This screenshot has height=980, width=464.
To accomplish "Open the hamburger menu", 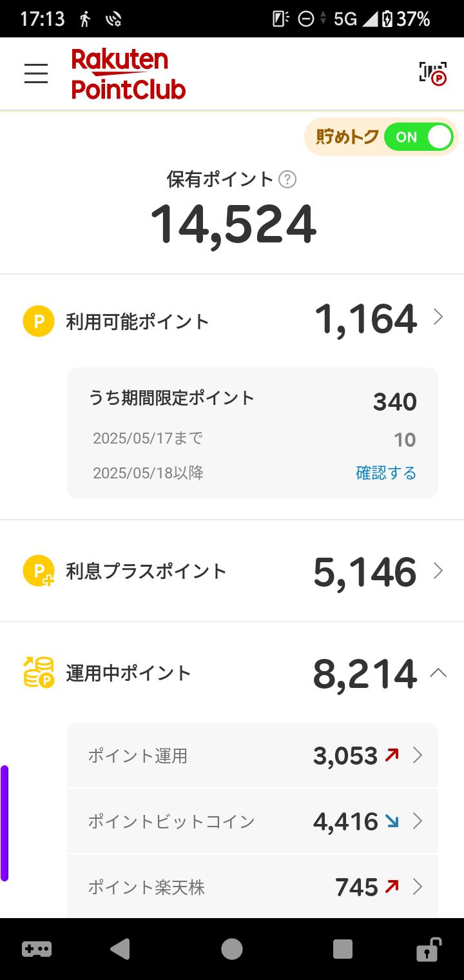I will pyautogui.click(x=36, y=73).
